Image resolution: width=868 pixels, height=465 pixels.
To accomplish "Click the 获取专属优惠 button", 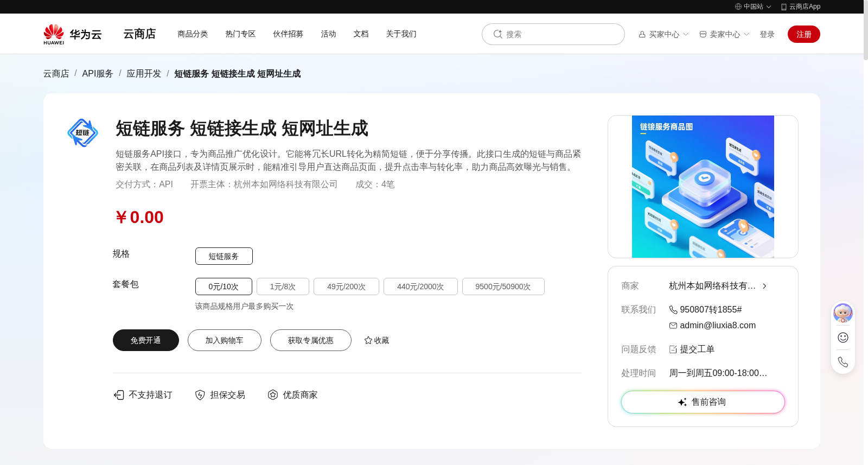I will point(311,340).
